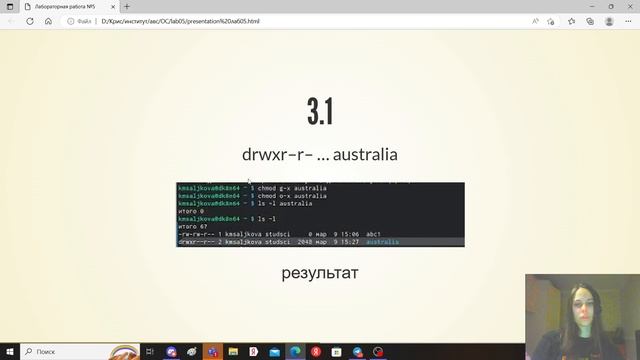Open the Favorites list

pos(571,21)
